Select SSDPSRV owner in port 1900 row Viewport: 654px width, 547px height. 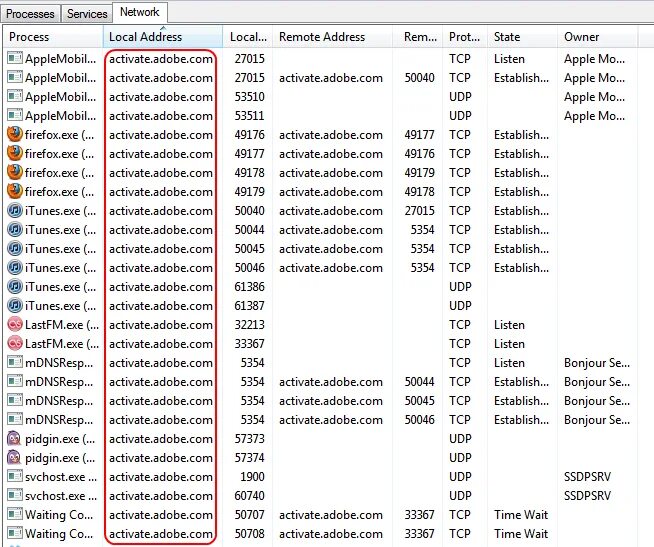click(587, 476)
